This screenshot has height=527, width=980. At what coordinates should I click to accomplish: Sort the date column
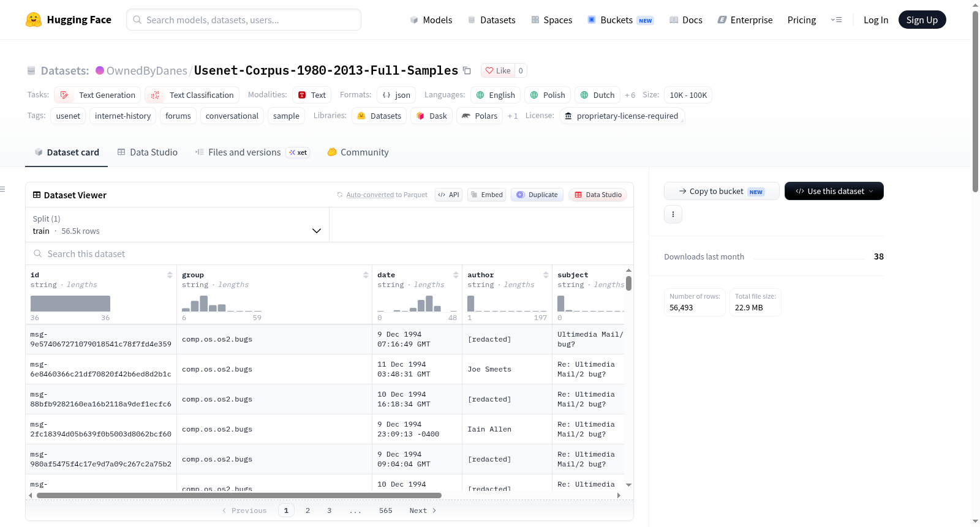456,275
